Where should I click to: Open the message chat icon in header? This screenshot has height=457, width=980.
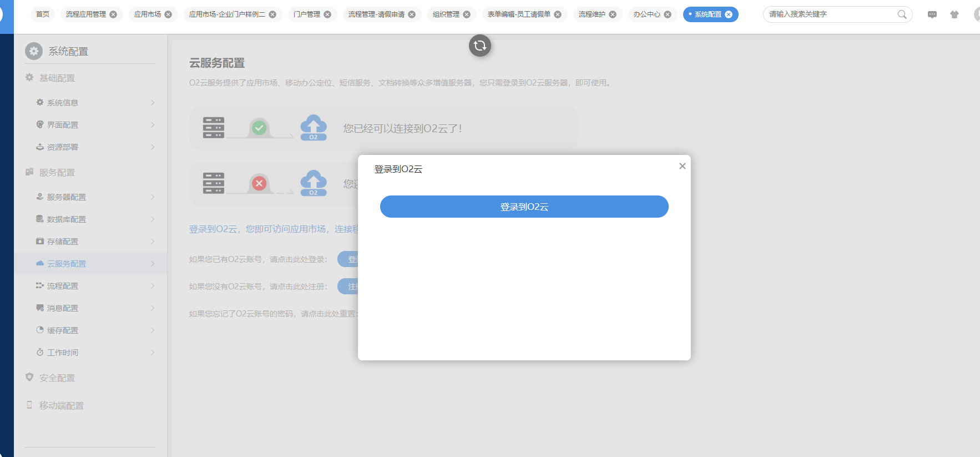[x=932, y=14]
